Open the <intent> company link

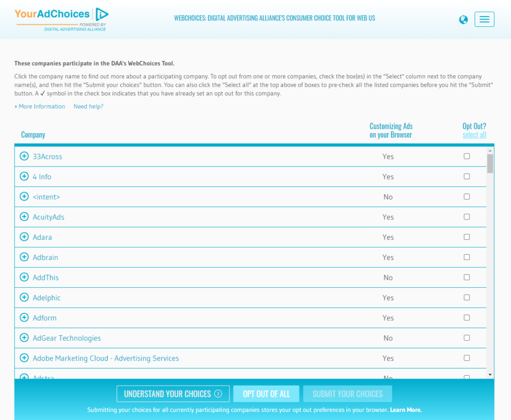click(46, 197)
